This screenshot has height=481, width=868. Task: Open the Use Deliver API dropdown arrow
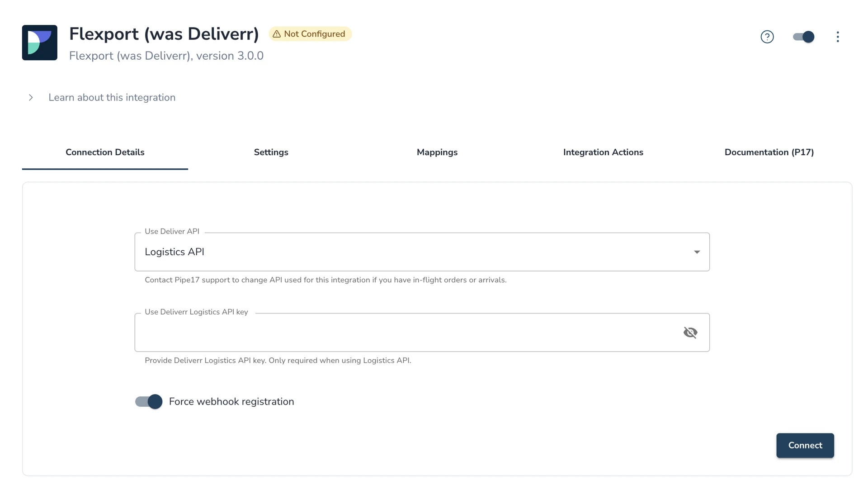697,252
